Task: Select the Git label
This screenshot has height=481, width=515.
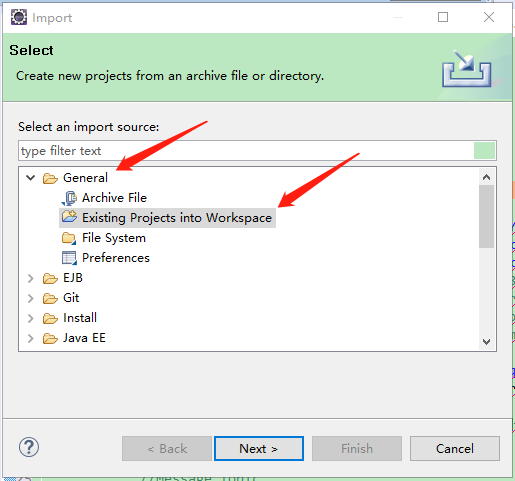Action: click(71, 298)
